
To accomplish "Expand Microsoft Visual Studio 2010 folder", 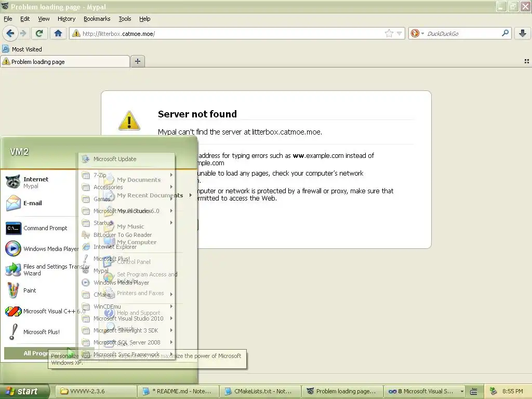I will click(x=127, y=318).
